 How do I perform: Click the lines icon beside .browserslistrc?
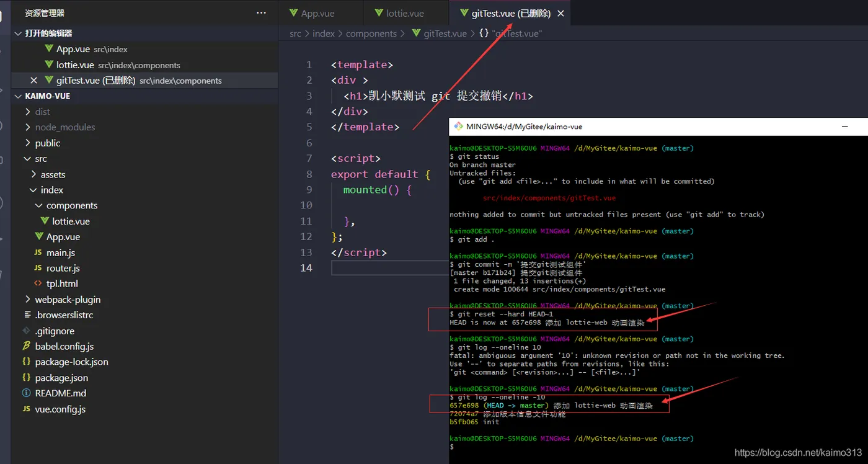(x=27, y=315)
